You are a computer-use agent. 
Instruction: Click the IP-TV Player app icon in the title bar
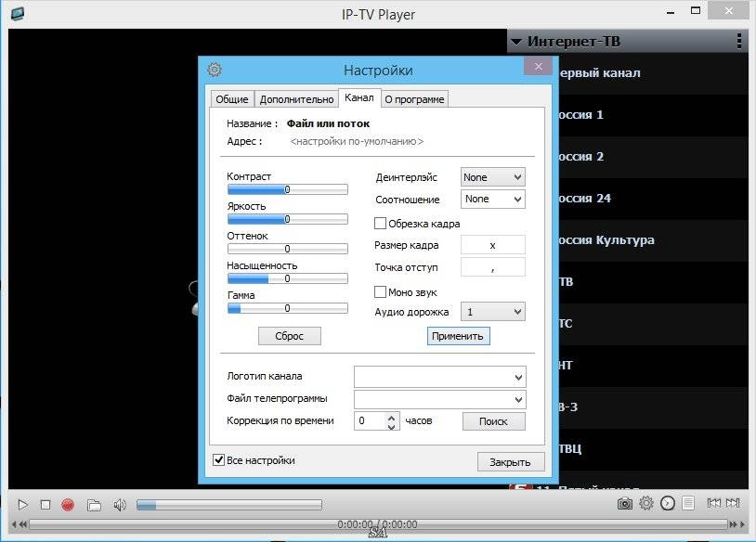[x=18, y=13]
